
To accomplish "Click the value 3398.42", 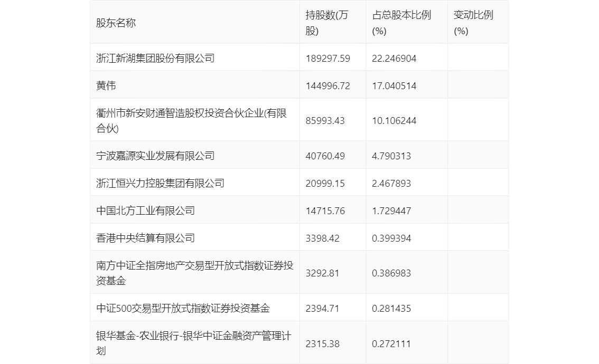I will (x=322, y=238).
